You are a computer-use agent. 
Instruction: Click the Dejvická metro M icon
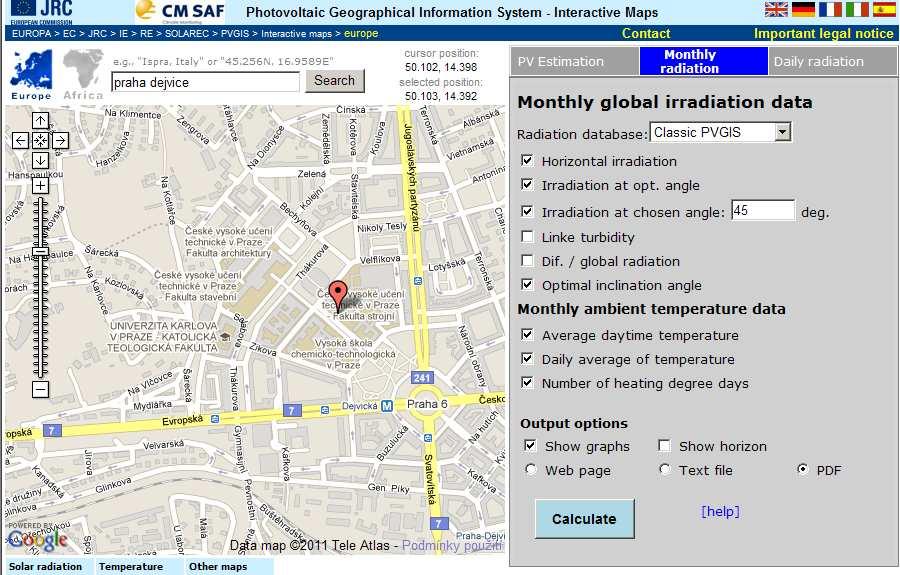click(x=387, y=406)
